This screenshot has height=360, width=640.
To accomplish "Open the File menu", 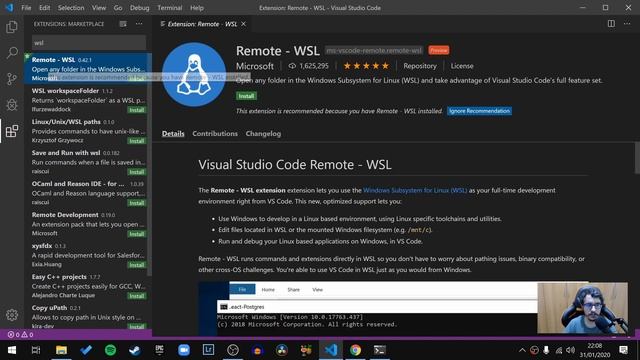I will pos(26,8).
